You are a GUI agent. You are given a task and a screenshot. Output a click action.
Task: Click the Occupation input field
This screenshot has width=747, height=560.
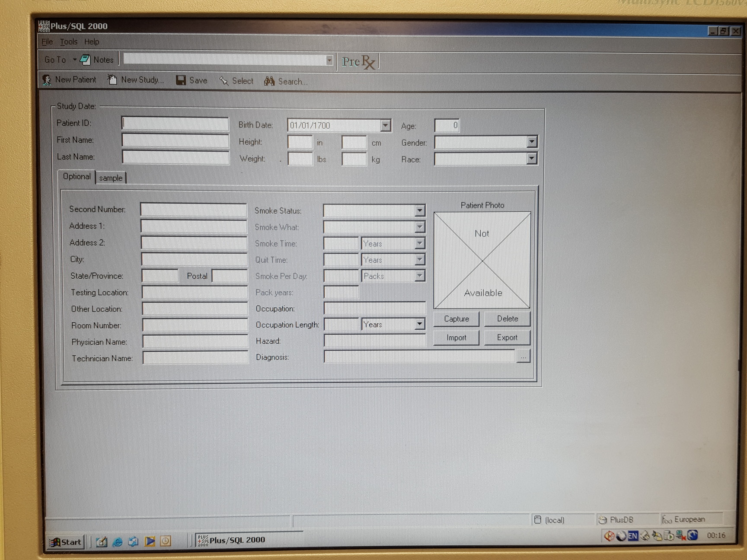(x=374, y=308)
